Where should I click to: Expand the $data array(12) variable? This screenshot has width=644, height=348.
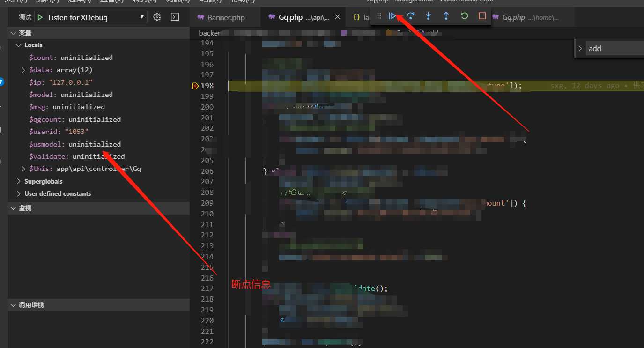[x=24, y=70]
